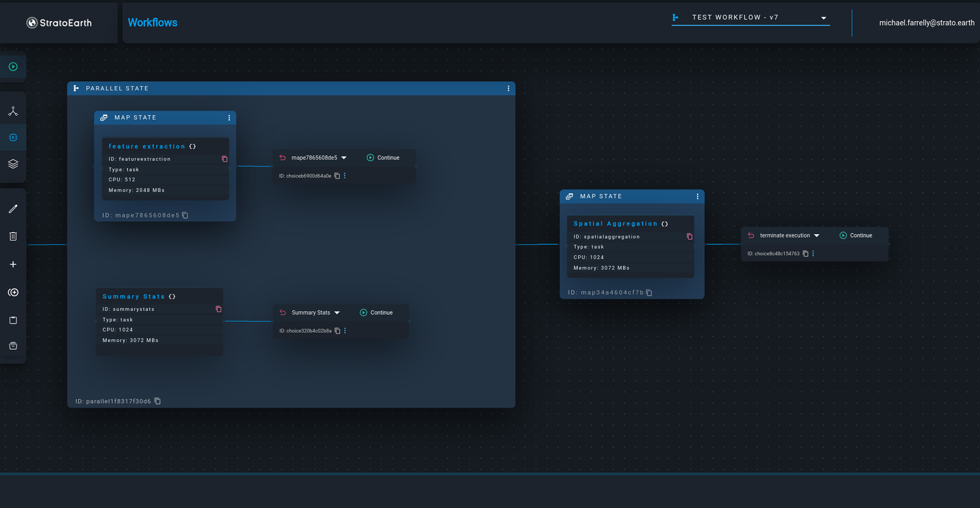The height and width of the screenshot is (508, 980).
Task: Select the CPU/chip icon in the left sidebar
Action: tap(13, 137)
